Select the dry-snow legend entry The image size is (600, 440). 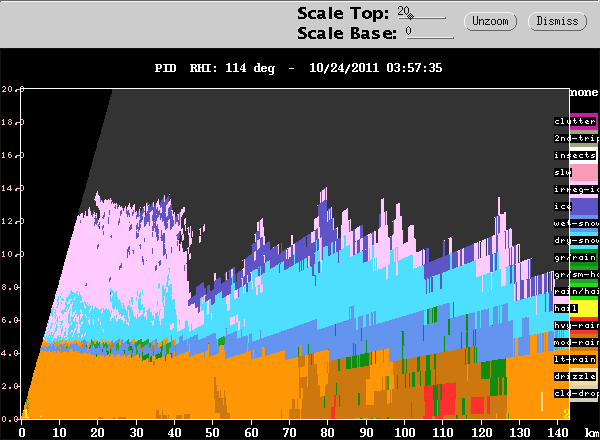(x=575, y=240)
